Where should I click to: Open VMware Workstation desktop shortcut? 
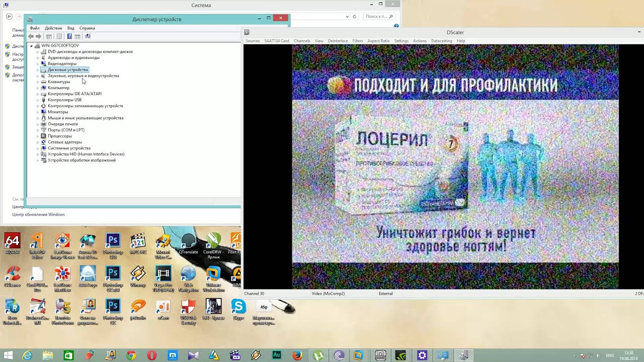(x=213, y=279)
